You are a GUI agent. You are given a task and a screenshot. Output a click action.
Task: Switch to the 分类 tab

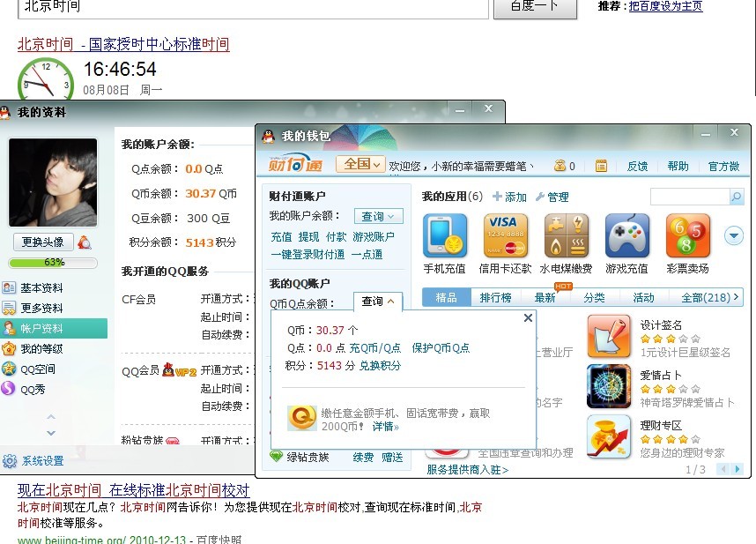[x=595, y=297]
